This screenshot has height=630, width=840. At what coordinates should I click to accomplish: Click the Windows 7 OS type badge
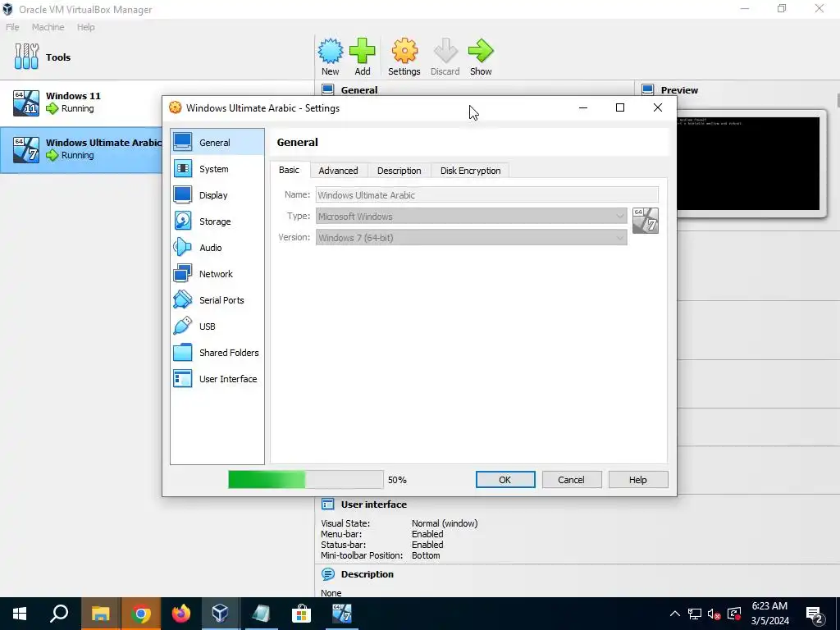pyautogui.click(x=646, y=221)
